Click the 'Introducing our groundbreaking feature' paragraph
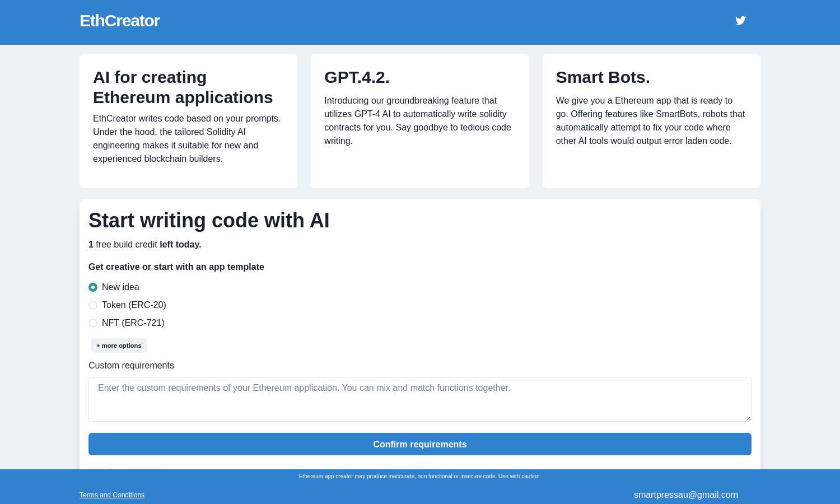Screen dimensions: 840x504 coord(418,121)
